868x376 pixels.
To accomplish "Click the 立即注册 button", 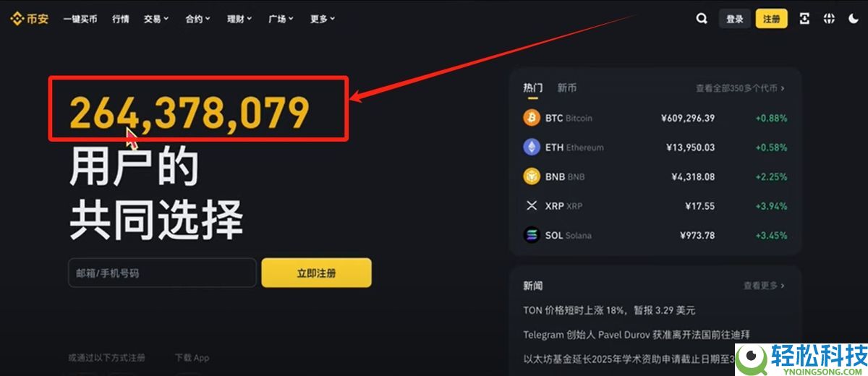I will [316, 273].
